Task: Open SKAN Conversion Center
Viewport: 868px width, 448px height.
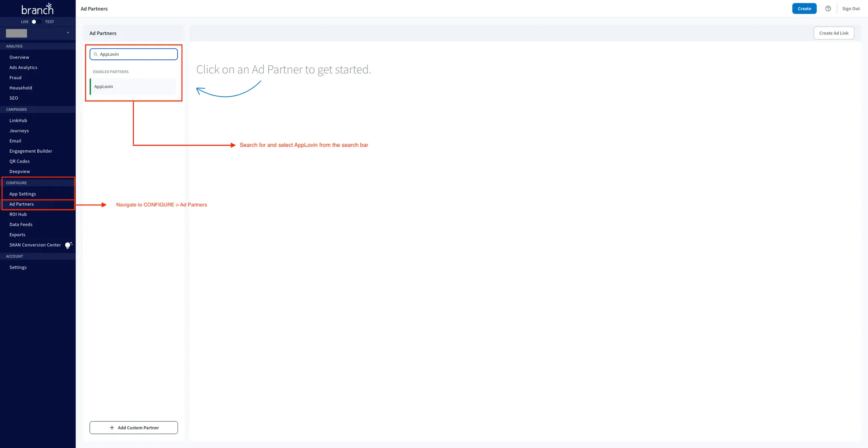Action: (x=35, y=245)
